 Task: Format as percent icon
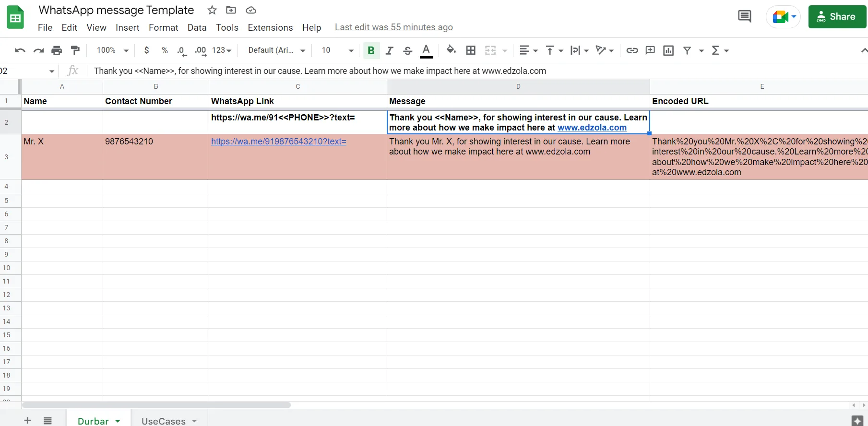click(165, 50)
